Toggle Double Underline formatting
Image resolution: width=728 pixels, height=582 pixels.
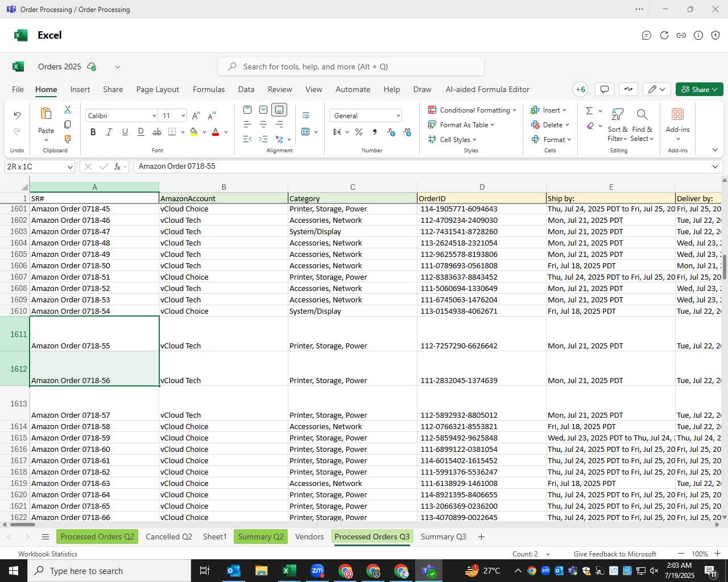[x=141, y=132]
